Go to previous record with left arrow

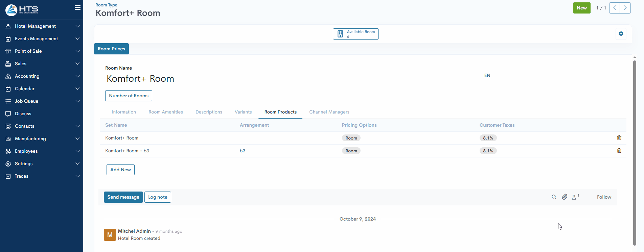pos(614,8)
